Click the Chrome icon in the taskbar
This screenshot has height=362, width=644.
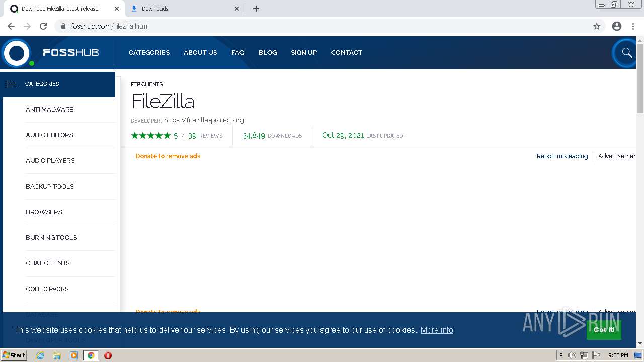[91, 355]
